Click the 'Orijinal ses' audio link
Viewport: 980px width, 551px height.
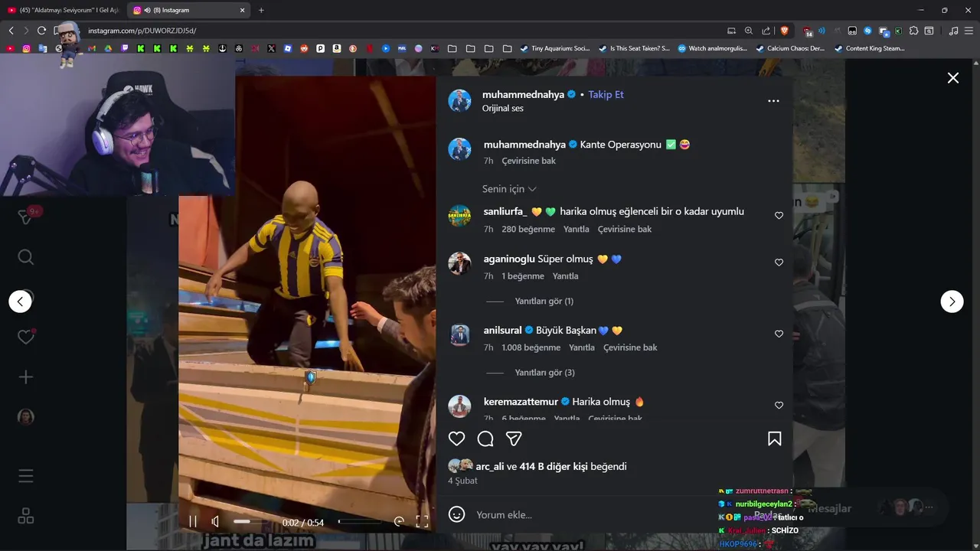503,109
